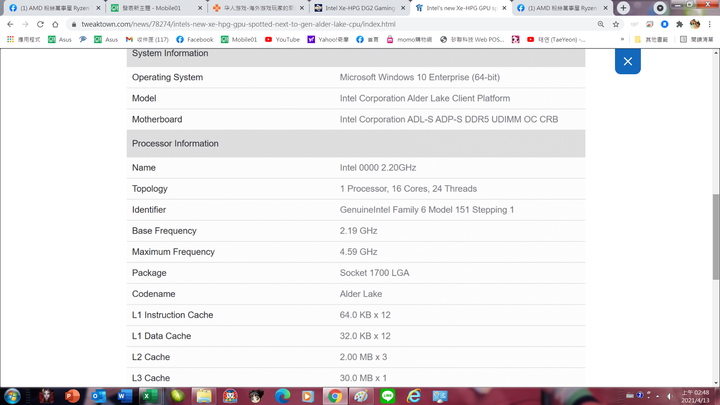Open the Apps bookmarks shortcut
This screenshot has width=720, height=405.
click(23, 39)
